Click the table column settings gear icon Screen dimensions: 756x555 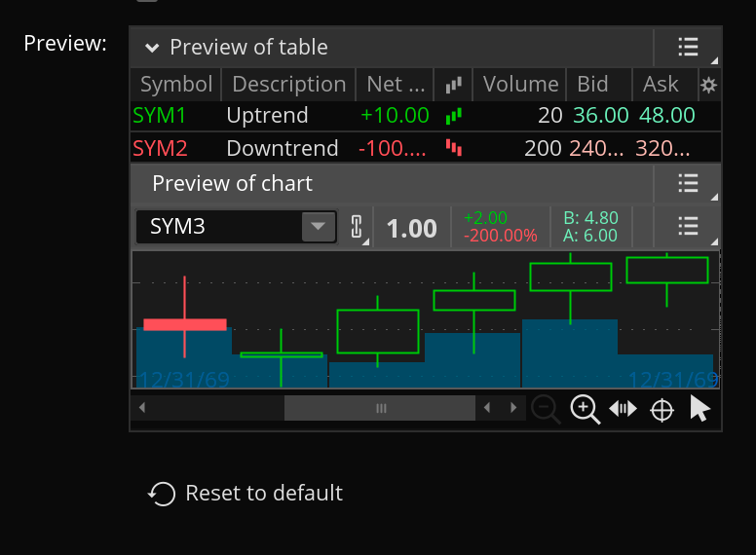[709, 86]
